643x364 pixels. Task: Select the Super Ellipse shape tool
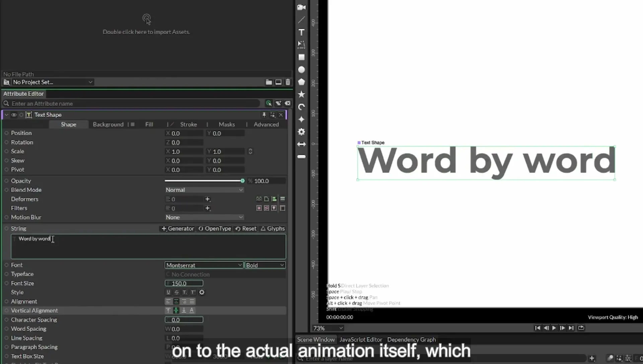(x=301, y=119)
